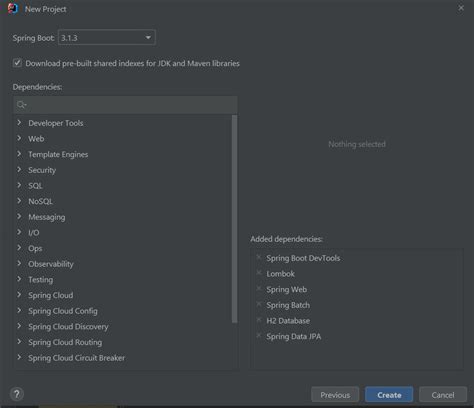Expand the Testing category
The width and height of the screenshot is (474, 408).
pos(19,279)
